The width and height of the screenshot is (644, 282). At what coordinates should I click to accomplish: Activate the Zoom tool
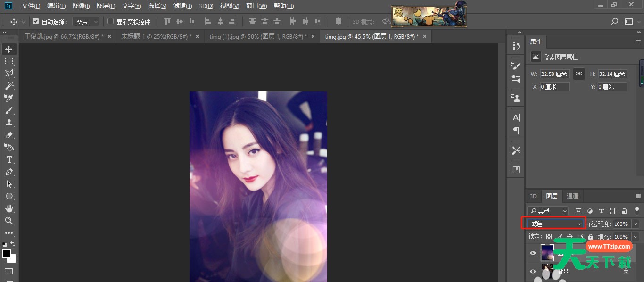click(9, 221)
